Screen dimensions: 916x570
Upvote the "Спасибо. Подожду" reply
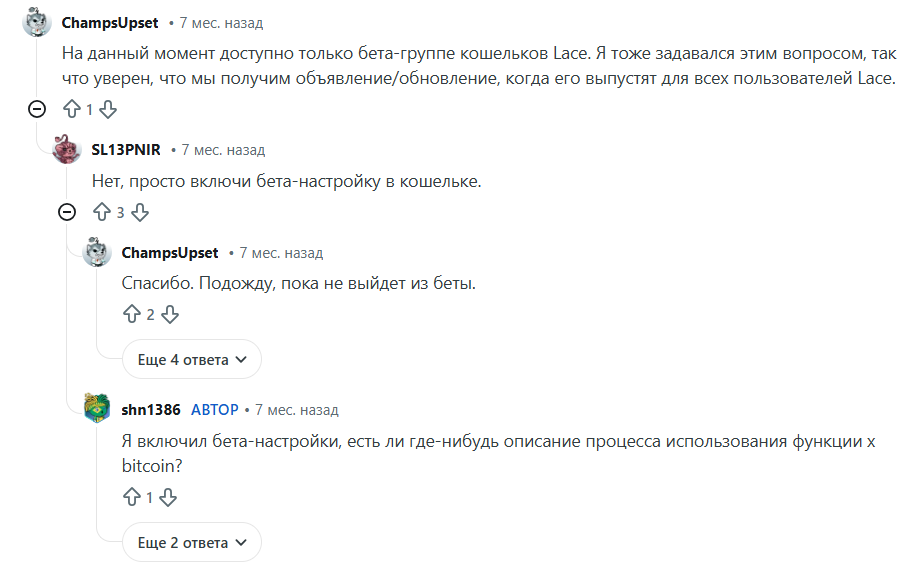(x=132, y=315)
